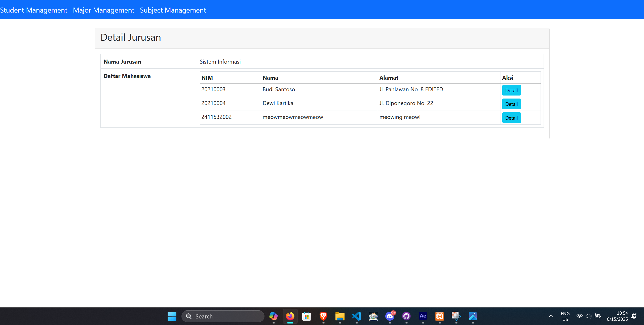644x325 pixels.
Task: Switch to Visual Studio Code
Action: tap(356, 316)
